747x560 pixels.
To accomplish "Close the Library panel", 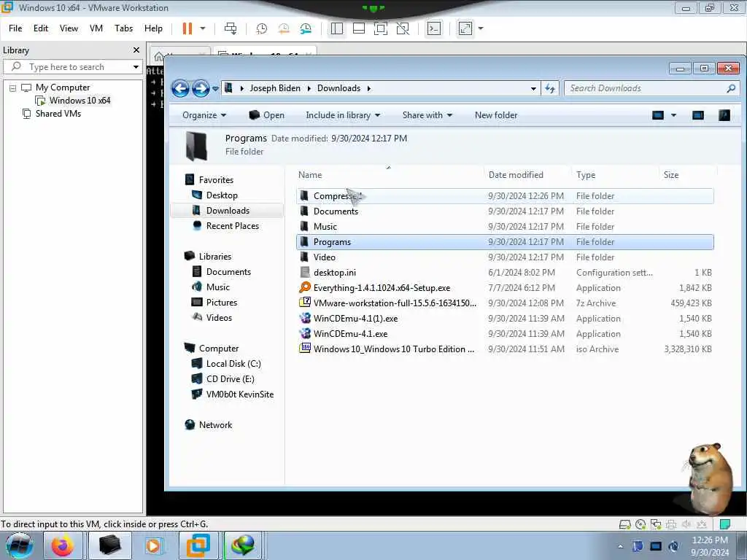I will (x=136, y=50).
